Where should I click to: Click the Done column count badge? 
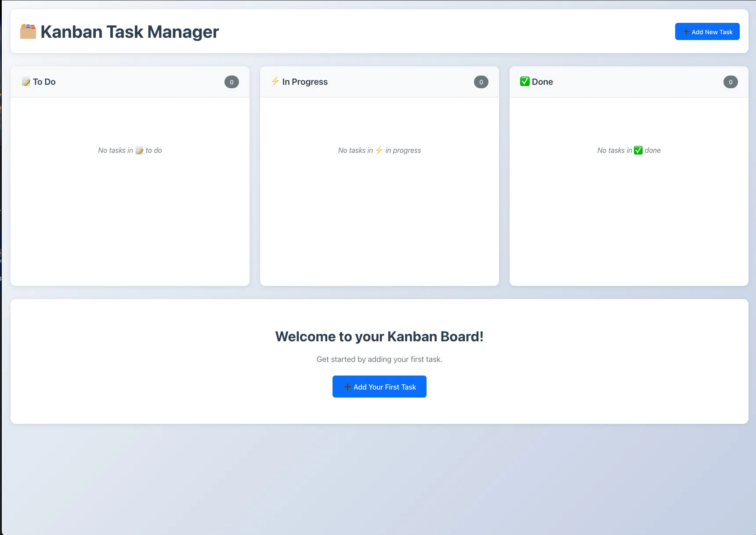(731, 82)
